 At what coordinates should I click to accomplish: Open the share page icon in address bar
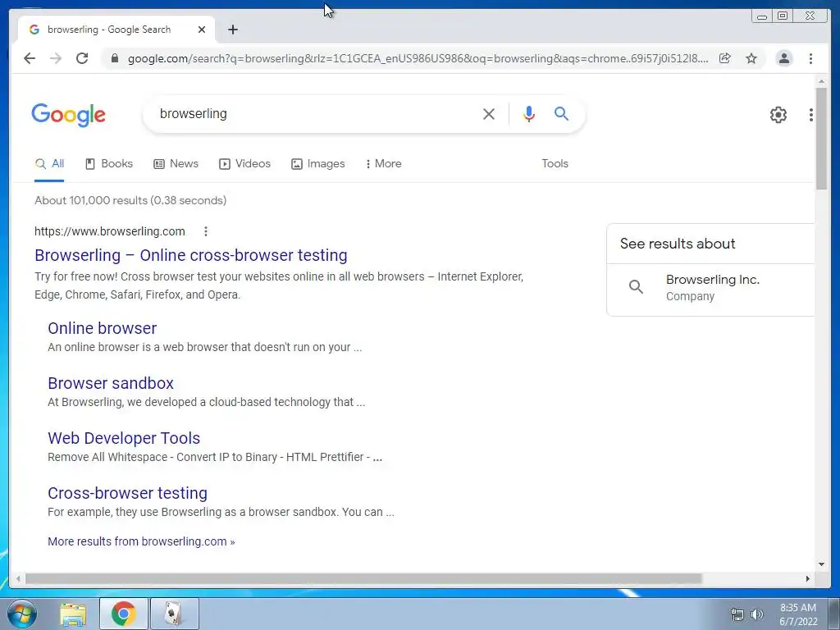(725, 58)
